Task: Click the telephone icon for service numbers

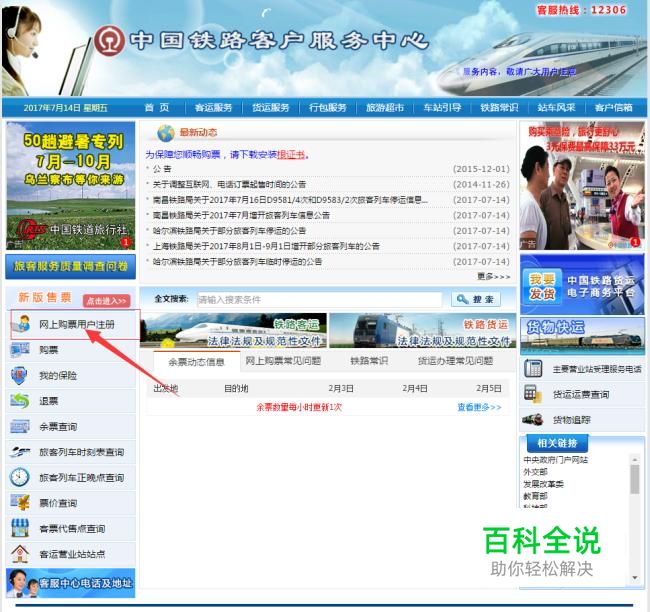Action: pyautogui.click(x=533, y=368)
